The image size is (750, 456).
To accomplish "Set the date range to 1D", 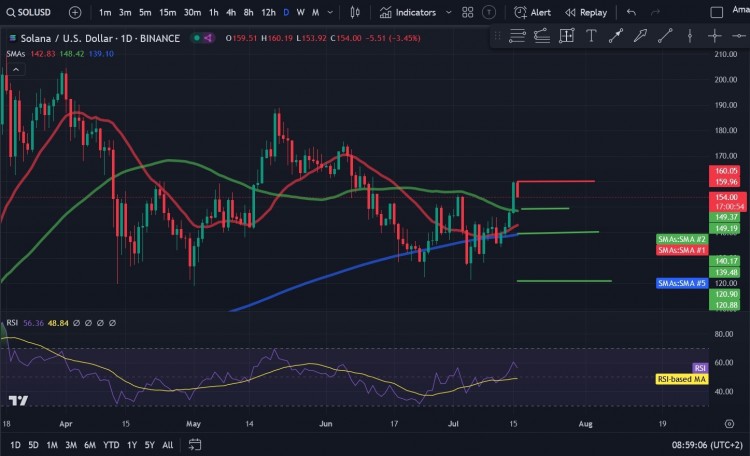I will 15,445.
